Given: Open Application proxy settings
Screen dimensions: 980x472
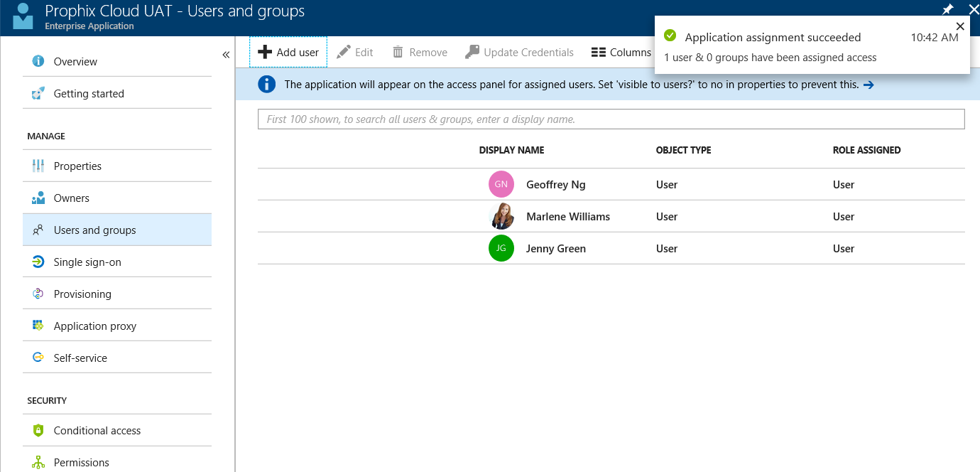Looking at the screenshot, I should click(117, 326).
